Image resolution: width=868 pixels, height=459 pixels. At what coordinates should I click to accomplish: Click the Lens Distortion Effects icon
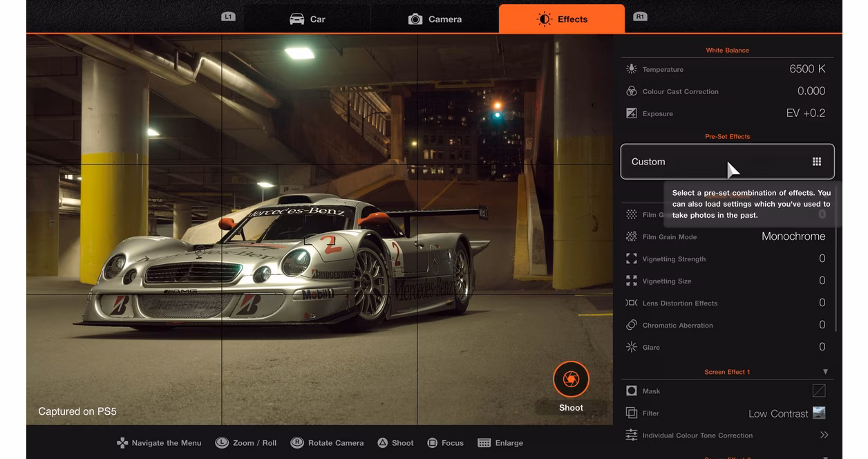[631, 303]
